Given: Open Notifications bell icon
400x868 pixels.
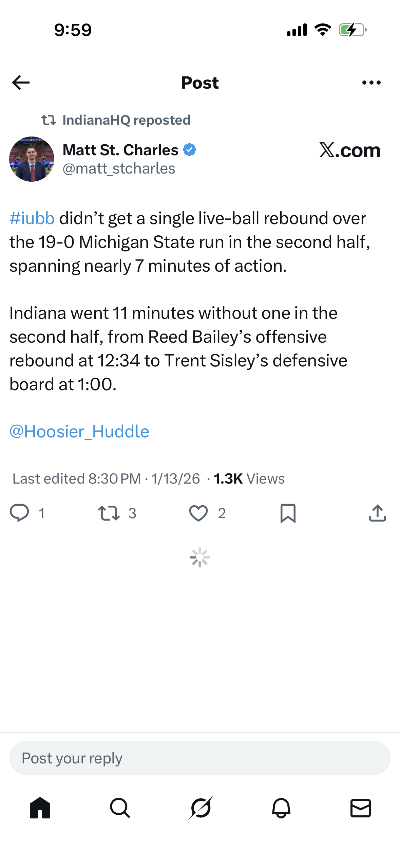Looking at the screenshot, I should point(281,808).
